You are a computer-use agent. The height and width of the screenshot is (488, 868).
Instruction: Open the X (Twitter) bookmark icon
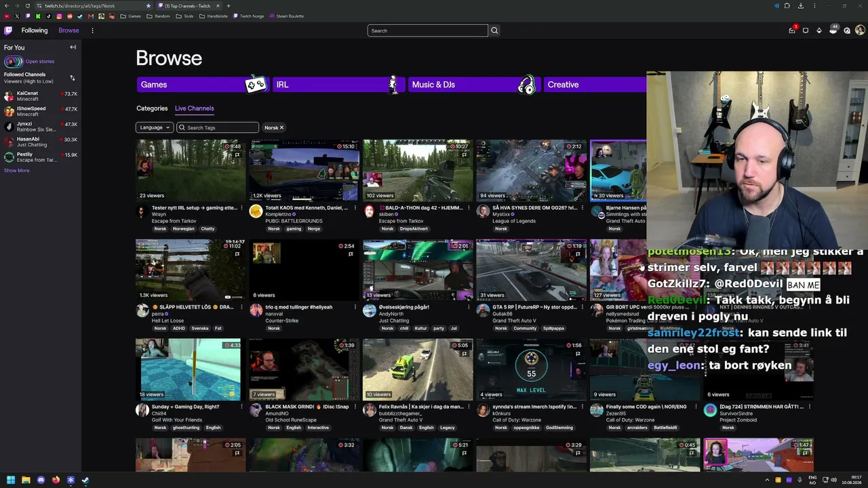[18, 16]
